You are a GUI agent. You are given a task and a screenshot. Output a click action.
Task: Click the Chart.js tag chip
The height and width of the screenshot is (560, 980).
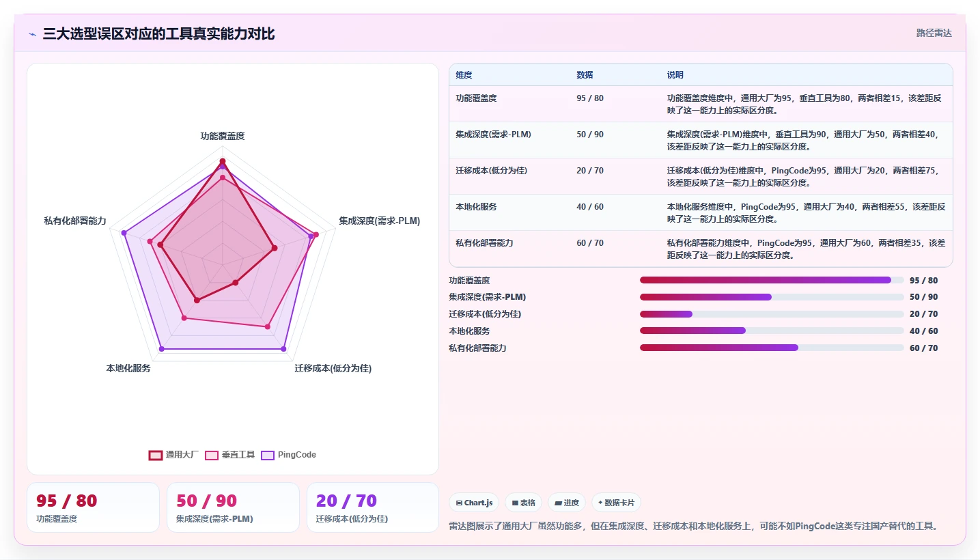pos(474,503)
